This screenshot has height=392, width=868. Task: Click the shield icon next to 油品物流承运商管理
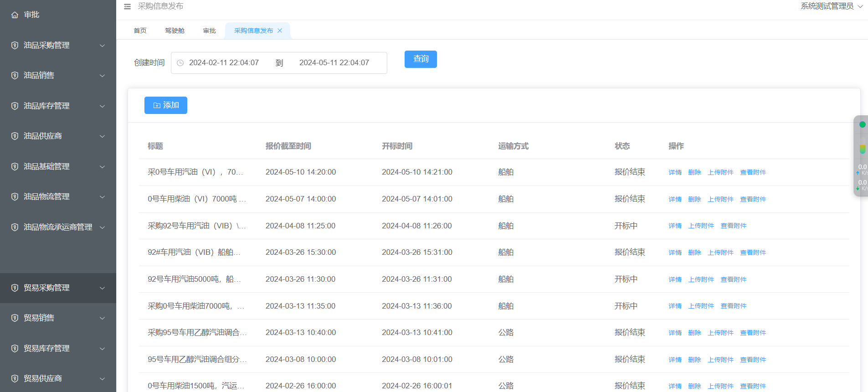click(15, 227)
